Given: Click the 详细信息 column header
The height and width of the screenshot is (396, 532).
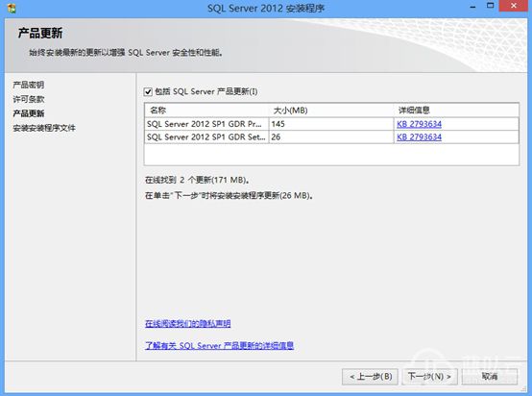Looking at the screenshot, I should pos(456,111).
